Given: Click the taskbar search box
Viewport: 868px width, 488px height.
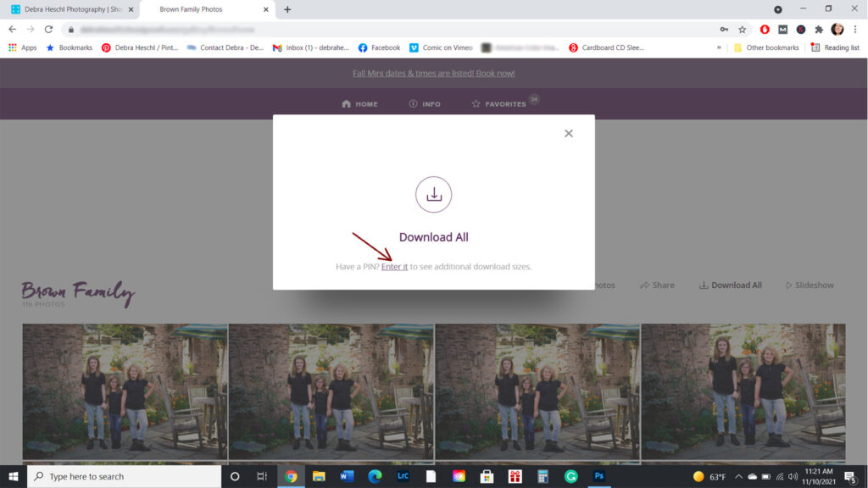Looking at the screenshot, I should pyautogui.click(x=124, y=476).
